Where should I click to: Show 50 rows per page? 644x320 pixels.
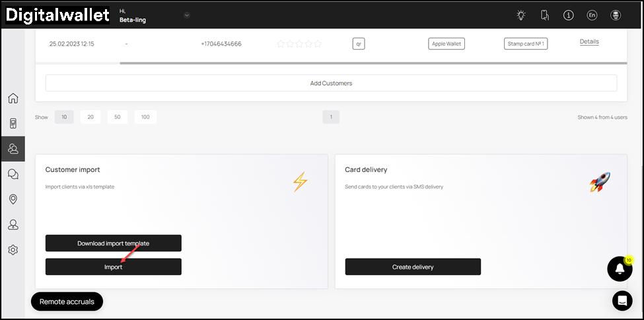117,117
